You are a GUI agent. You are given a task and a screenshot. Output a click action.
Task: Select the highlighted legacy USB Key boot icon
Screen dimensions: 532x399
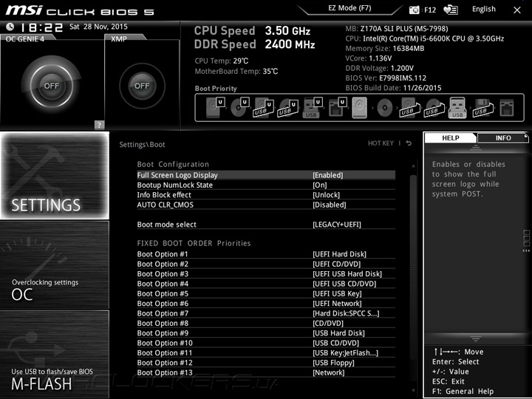[457, 108]
